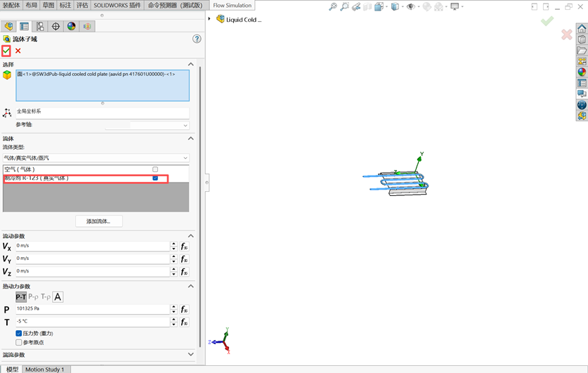Switch to the SOLIDWORKS 插件 tab
The height and width of the screenshot is (373, 588).
117,5
